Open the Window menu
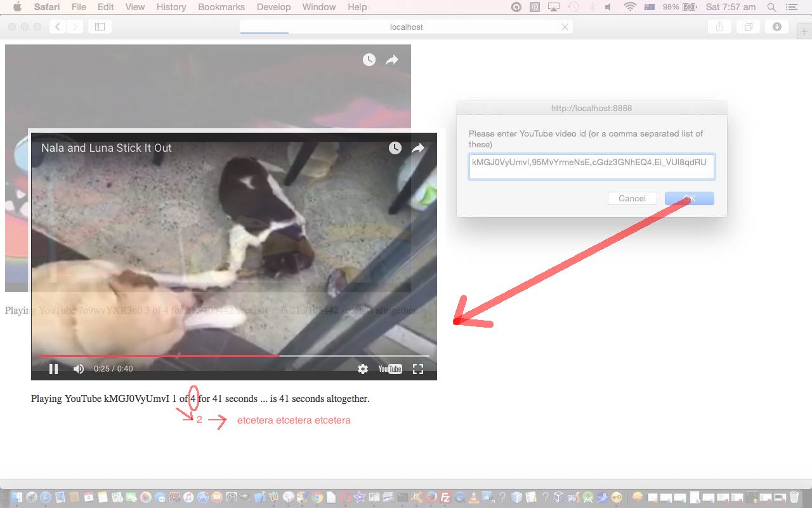 pos(319,7)
